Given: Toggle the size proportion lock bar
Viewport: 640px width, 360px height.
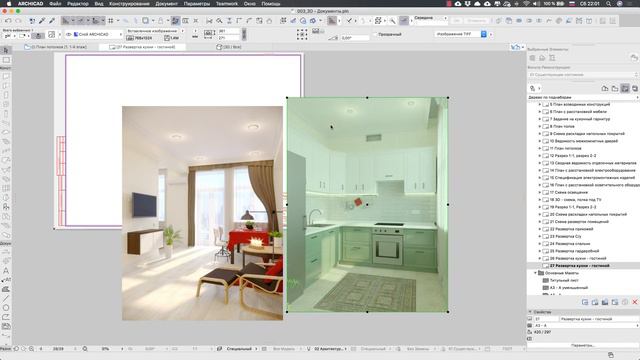Looking at the screenshot, I should tap(244, 34).
